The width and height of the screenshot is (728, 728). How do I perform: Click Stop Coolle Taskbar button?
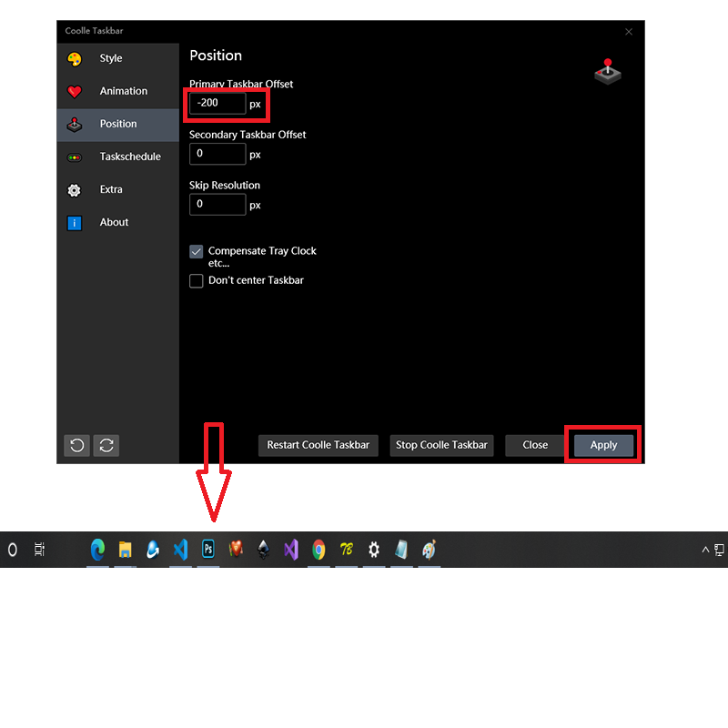(x=442, y=445)
